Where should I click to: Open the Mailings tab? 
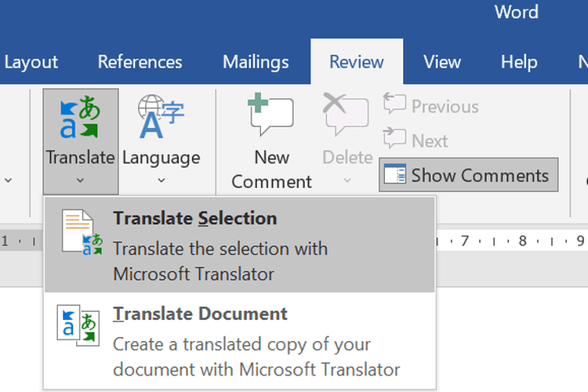256,62
